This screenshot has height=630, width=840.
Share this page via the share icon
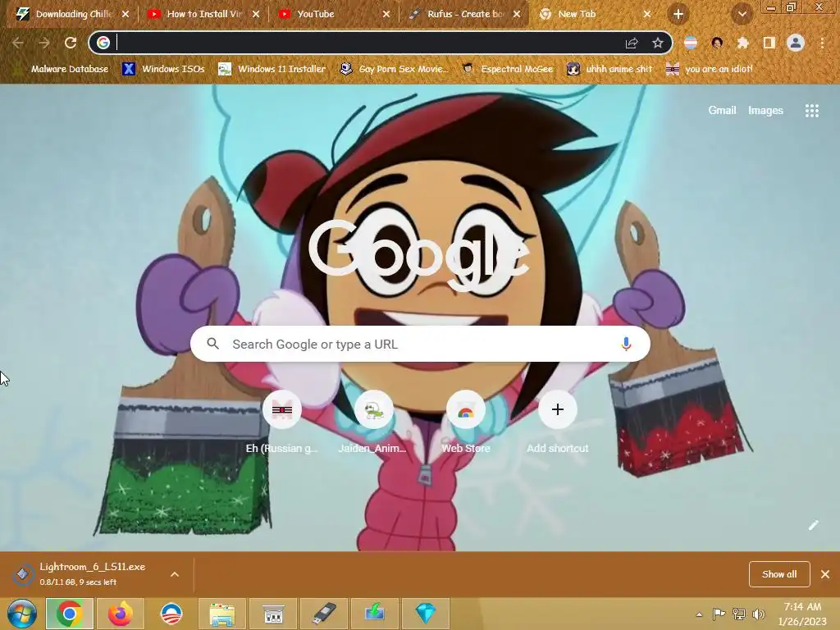coord(632,43)
